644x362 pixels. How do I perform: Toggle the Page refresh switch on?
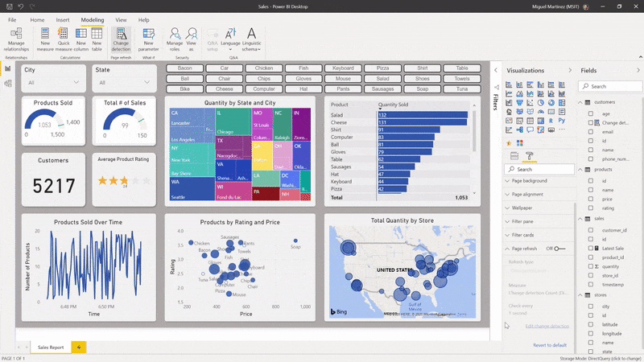559,249
